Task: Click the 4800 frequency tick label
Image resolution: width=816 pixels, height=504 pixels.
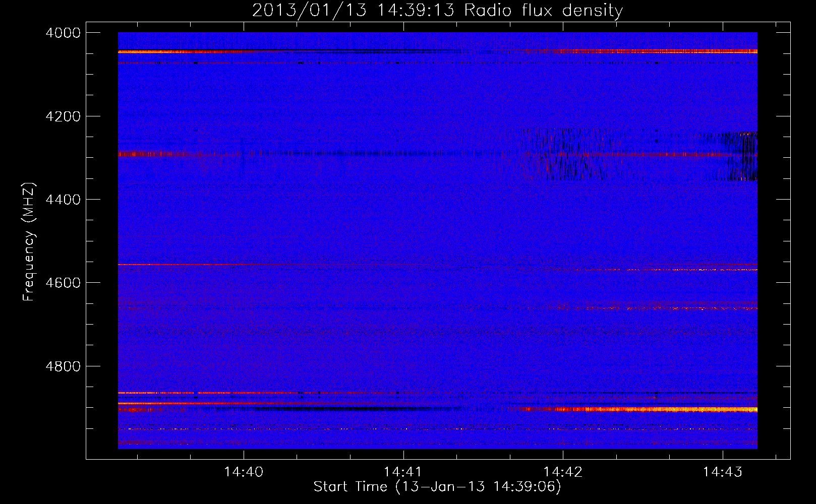Action: pyautogui.click(x=63, y=366)
